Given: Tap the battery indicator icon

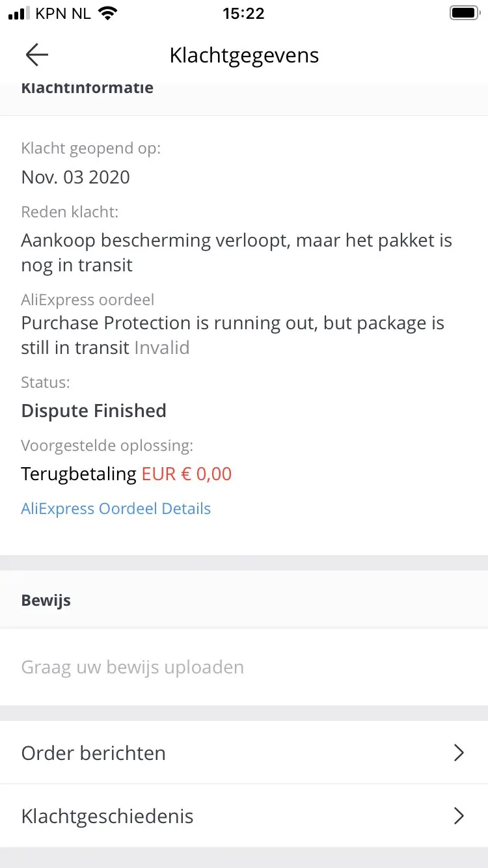Looking at the screenshot, I should [465, 13].
